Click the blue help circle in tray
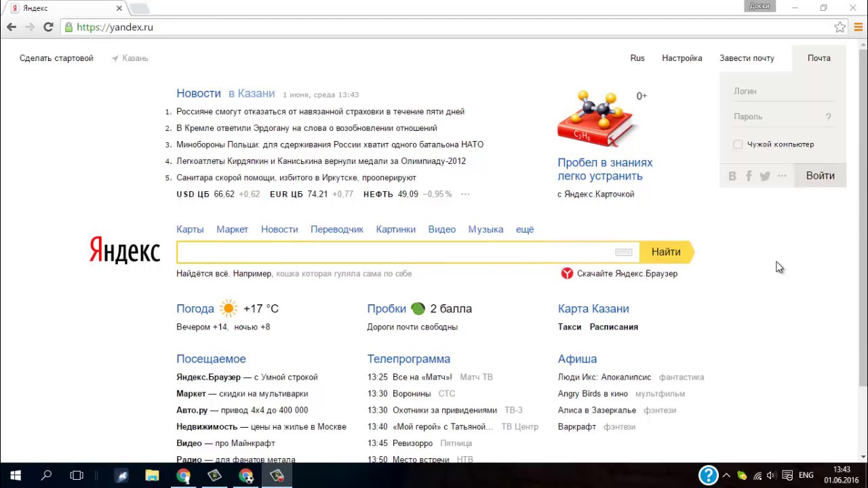The image size is (868, 488). tap(708, 475)
